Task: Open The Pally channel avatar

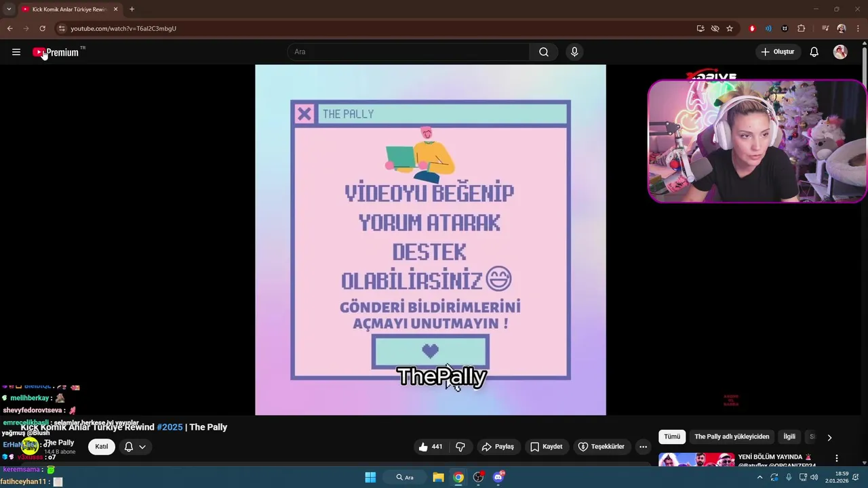Action: (x=29, y=446)
